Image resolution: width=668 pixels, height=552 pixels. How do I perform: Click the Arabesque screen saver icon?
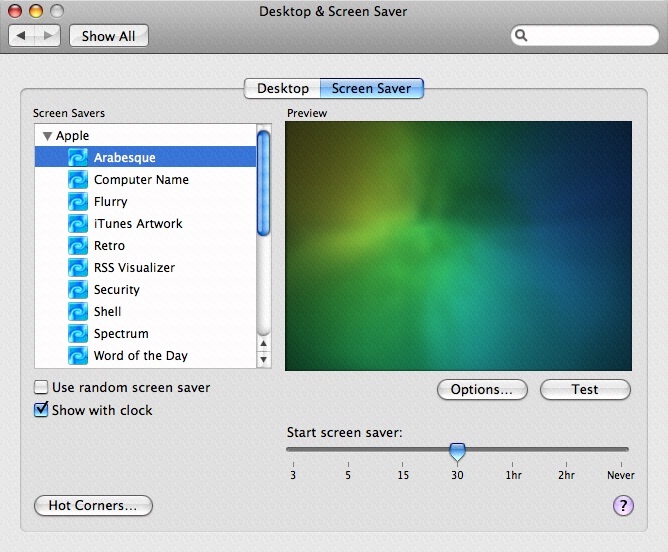pyautogui.click(x=78, y=157)
